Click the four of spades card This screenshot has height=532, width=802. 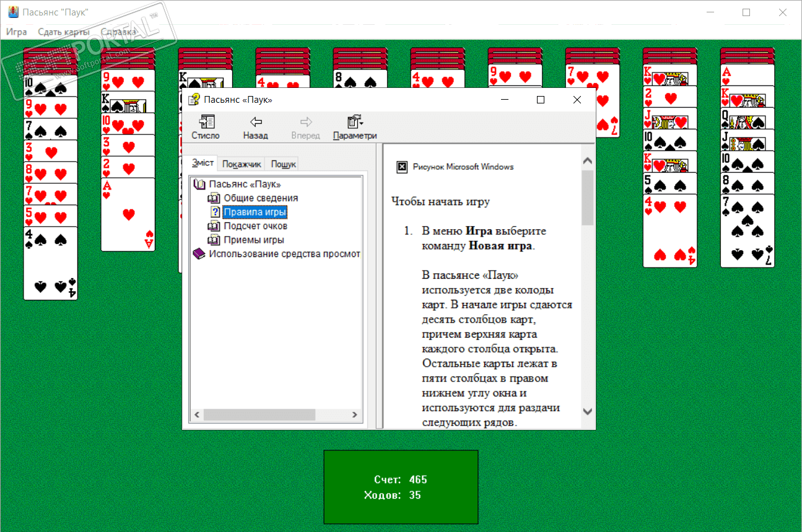pos(51,263)
